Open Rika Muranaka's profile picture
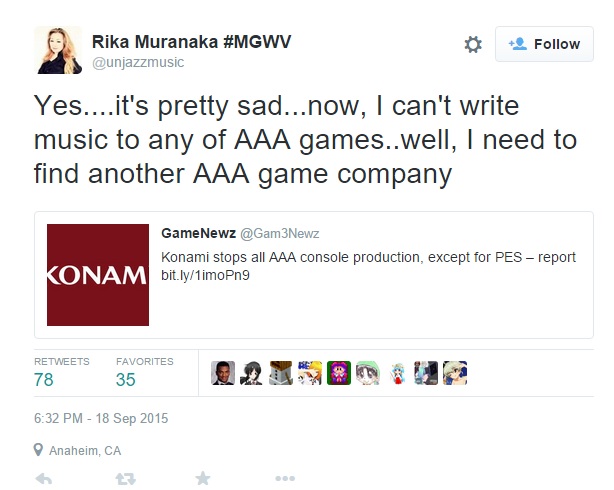Viewport: 614px width, 490px height. [58, 50]
